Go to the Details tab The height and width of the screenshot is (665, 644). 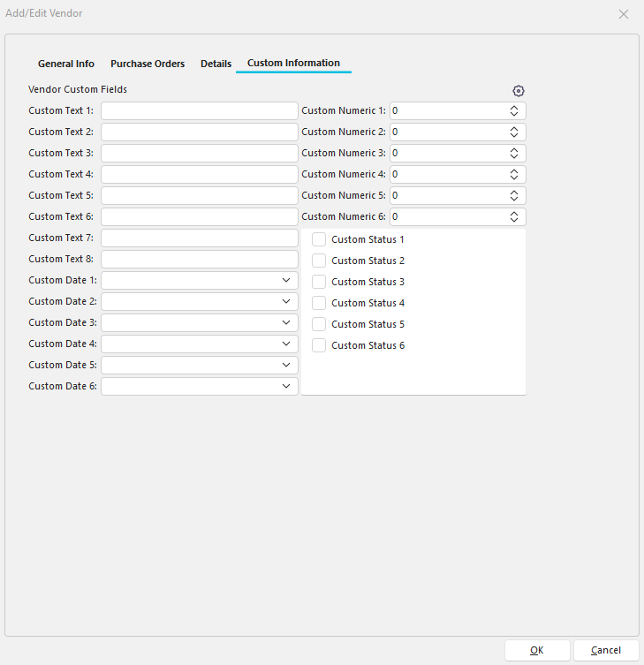[216, 64]
